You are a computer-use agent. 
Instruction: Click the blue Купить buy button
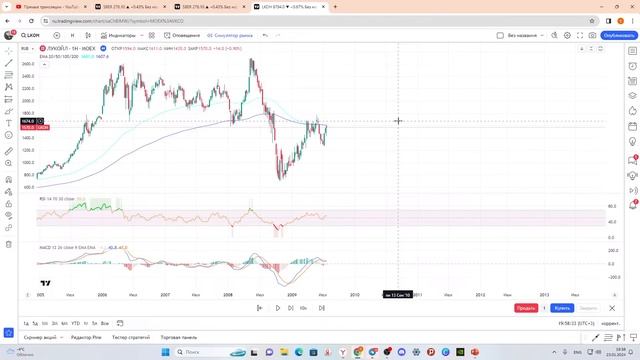click(562, 308)
